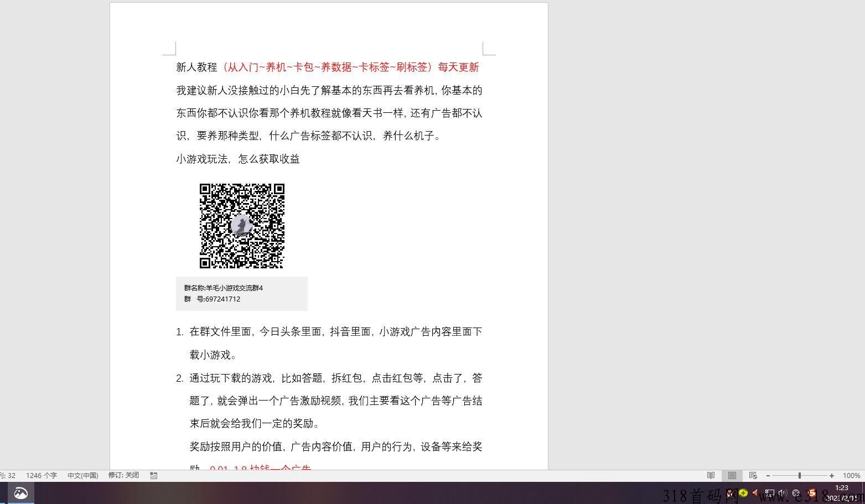
Task: Toggle track changes 修订: 关闭 indicator
Action: pos(123,475)
